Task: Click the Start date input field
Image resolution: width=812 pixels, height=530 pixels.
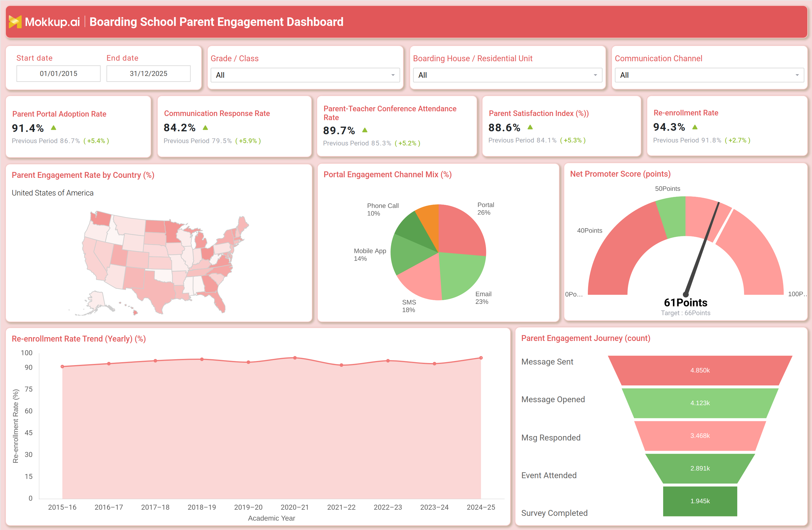Action: click(58, 73)
